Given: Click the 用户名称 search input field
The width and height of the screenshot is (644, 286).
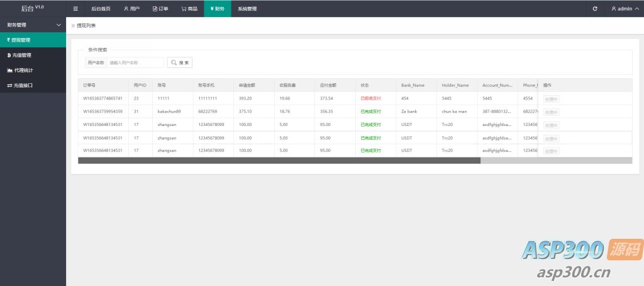Looking at the screenshot, I should click(135, 63).
